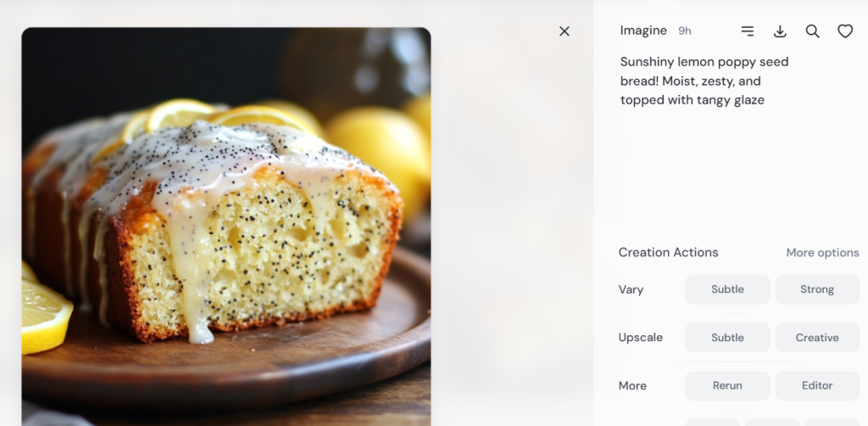Choose Subtle in the Upscale row
Screen dimensions: 868x426
click(x=727, y=338)
